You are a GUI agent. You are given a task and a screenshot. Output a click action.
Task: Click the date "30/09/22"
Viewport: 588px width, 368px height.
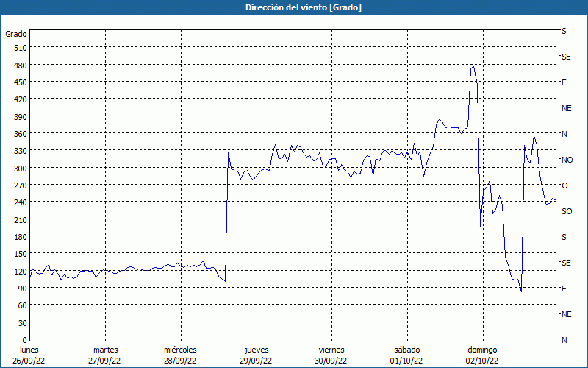pyautogui.click(x=330, y=361)
